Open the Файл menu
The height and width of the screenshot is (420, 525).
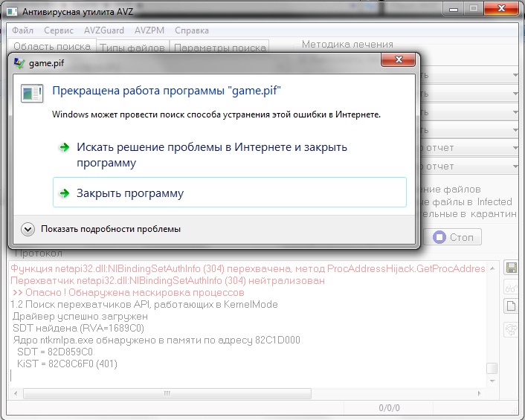pyautogui.click(x=22, y=30)
